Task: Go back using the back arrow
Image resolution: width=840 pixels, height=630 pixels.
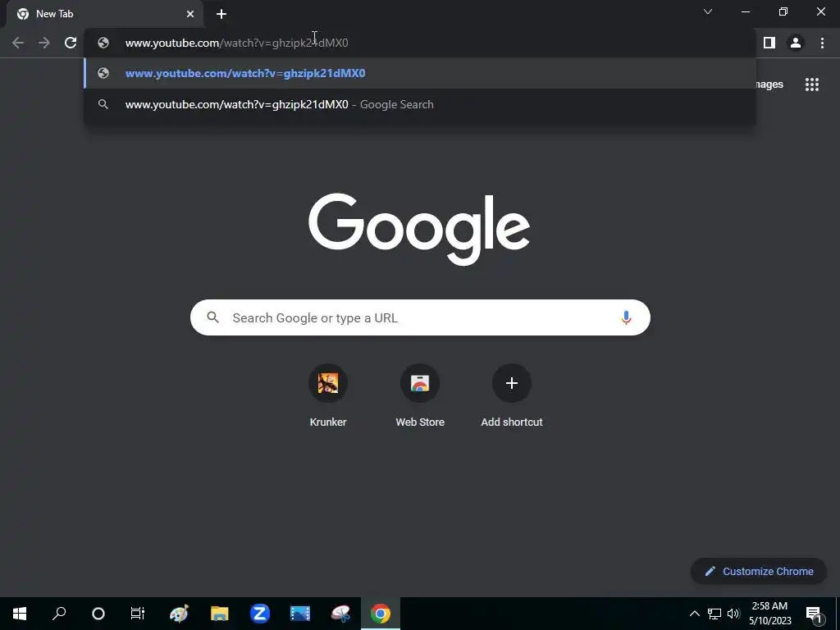Action: pyautogui.click(x=18, y=43)
